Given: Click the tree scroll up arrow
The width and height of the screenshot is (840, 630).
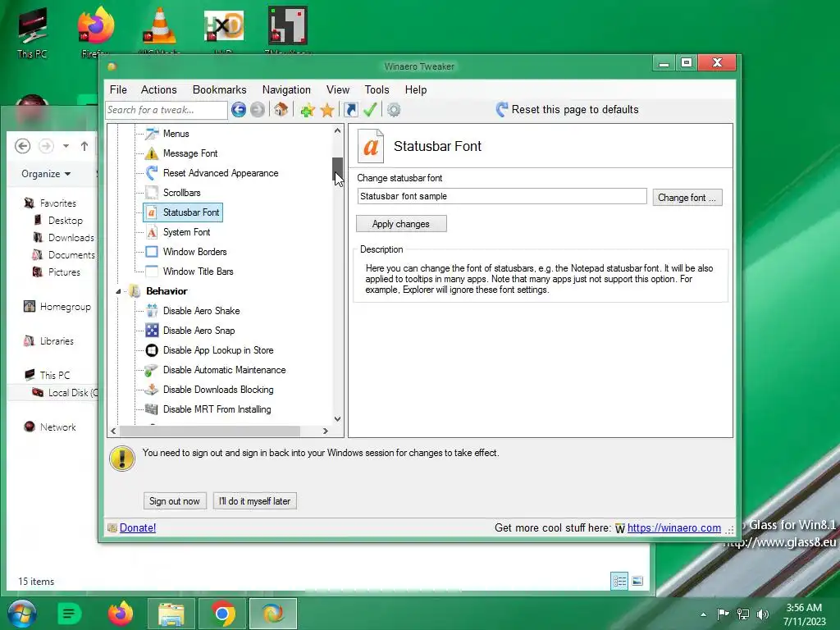Looking at the screenshot, I should point(337,130).
